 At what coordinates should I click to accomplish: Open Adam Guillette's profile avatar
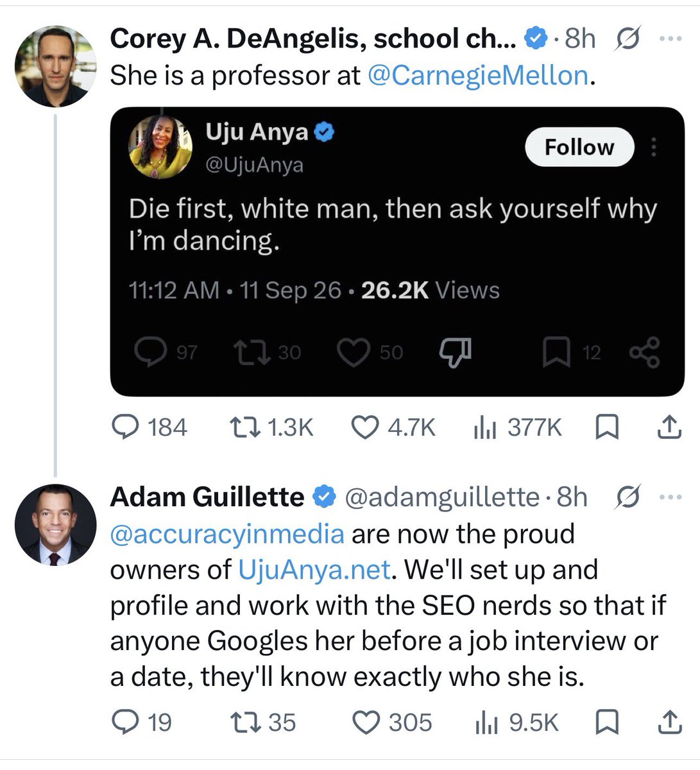tap(55, 525)
